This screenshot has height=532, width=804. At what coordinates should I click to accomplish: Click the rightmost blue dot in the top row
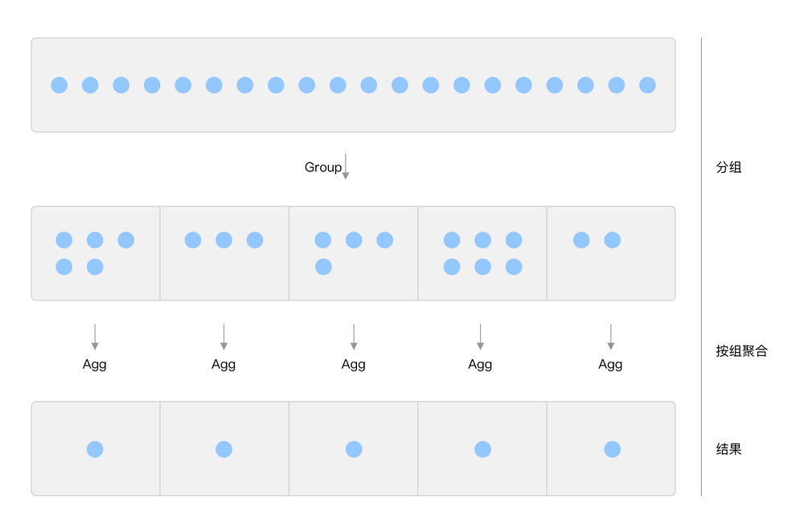point(647,85)
